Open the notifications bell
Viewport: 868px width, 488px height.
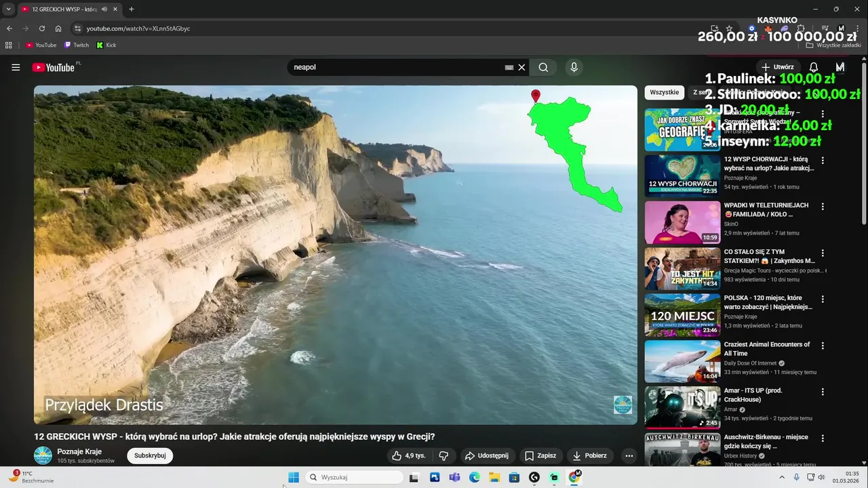[814, 67]
